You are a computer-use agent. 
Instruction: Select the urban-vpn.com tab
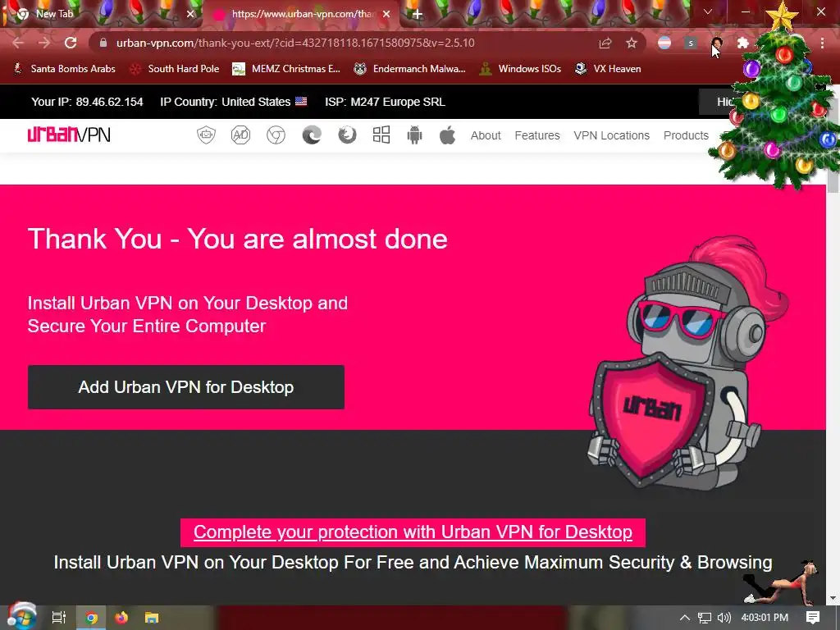click(301, 14)
